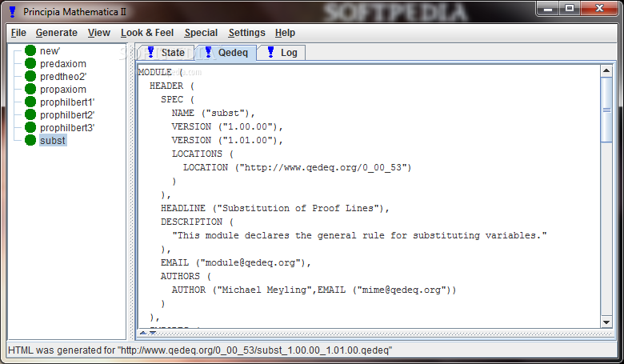
Task: Minimize the Principia Mathematica window
Action: coord(548,8)
